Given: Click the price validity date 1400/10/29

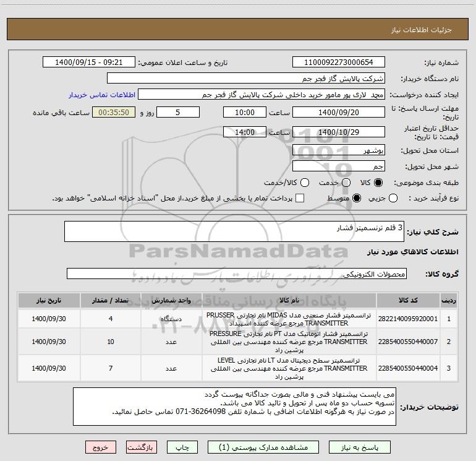Looking at the screenshot, I should (339, 132).
